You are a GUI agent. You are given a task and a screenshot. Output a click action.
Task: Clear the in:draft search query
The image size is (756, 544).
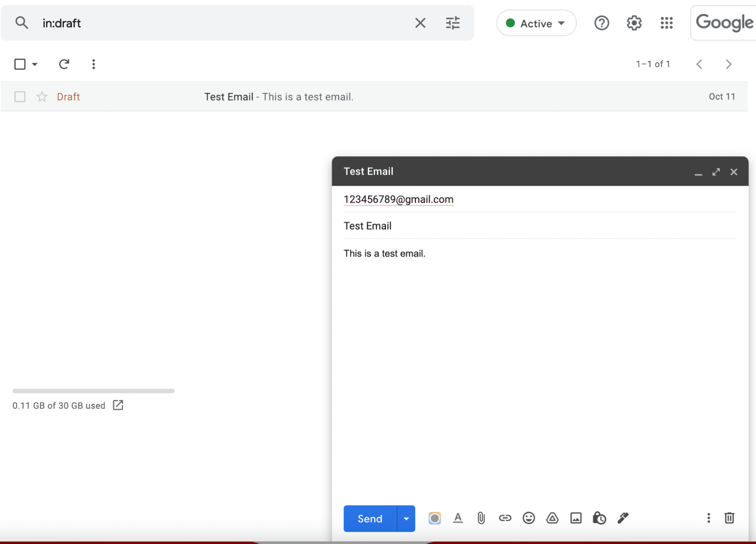420,23
